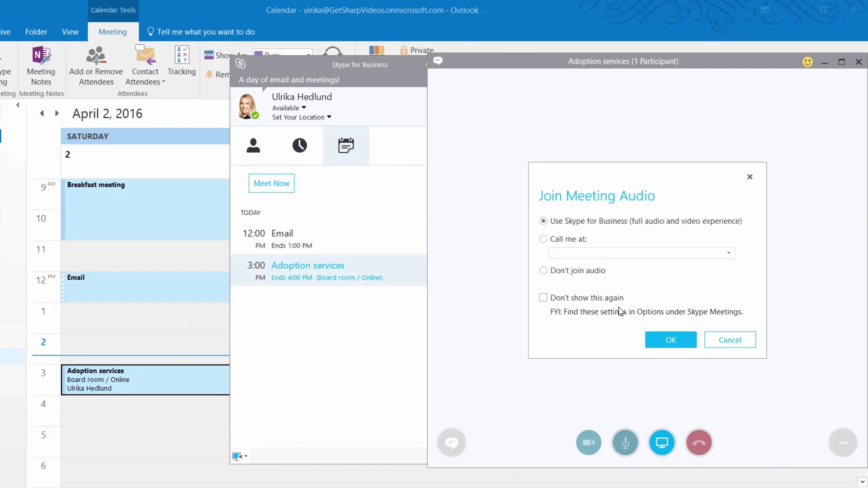868x488 pixels.
Task: Click OK in Join Meeting Audio
Action: click(x=670, y=340)
